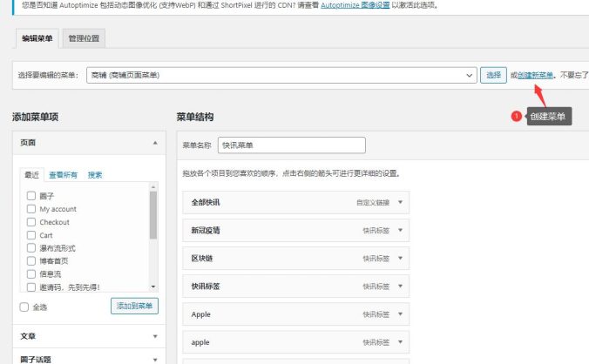Image resolution: width=589 pixels, height=364 pixels.
Task: Select the 全部快讯 menu item title
Action: click(x=206, y=202)
